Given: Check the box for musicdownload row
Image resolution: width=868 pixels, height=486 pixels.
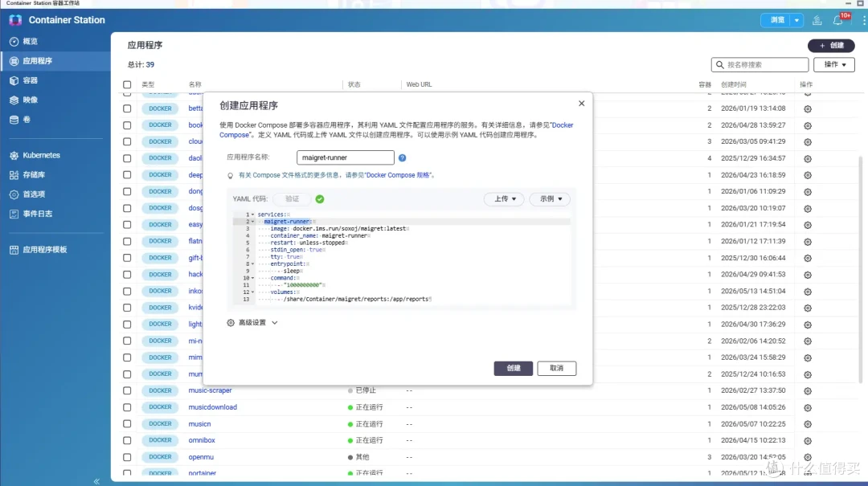Looking at the screenshot, I should 127,407.
